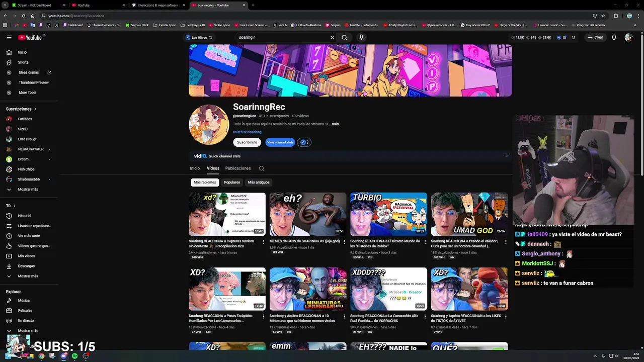The height and width of the screenshot is (362, 644).
Task: Open Listas de reproducción in sidebar
Action: [x=29, y=226]
